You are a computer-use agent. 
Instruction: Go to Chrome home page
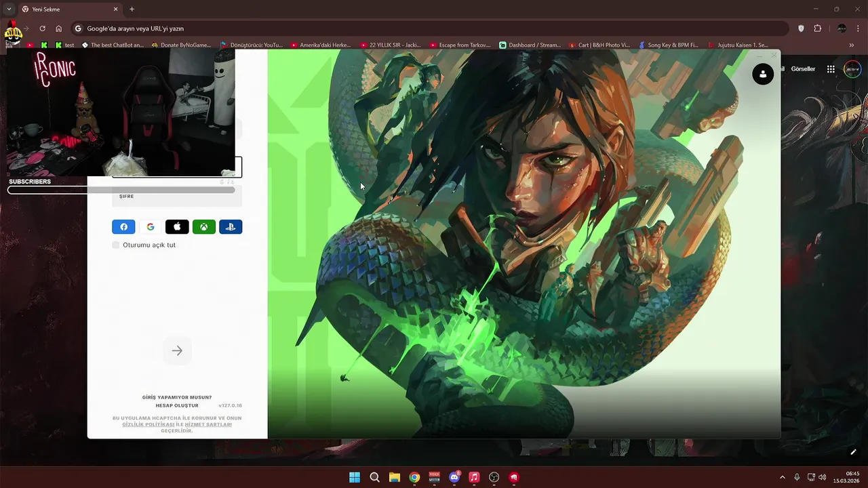[x=59, y=28]
